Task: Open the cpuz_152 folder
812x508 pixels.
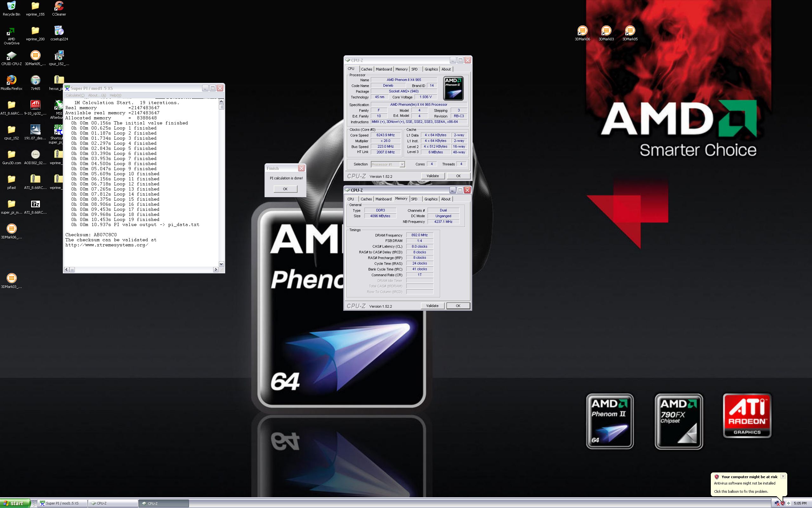Action: [x=11, y=132]
